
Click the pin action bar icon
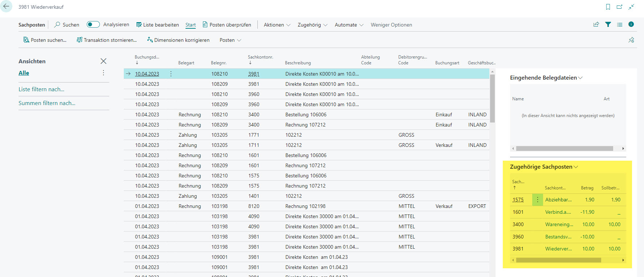[x=631, y=40]
